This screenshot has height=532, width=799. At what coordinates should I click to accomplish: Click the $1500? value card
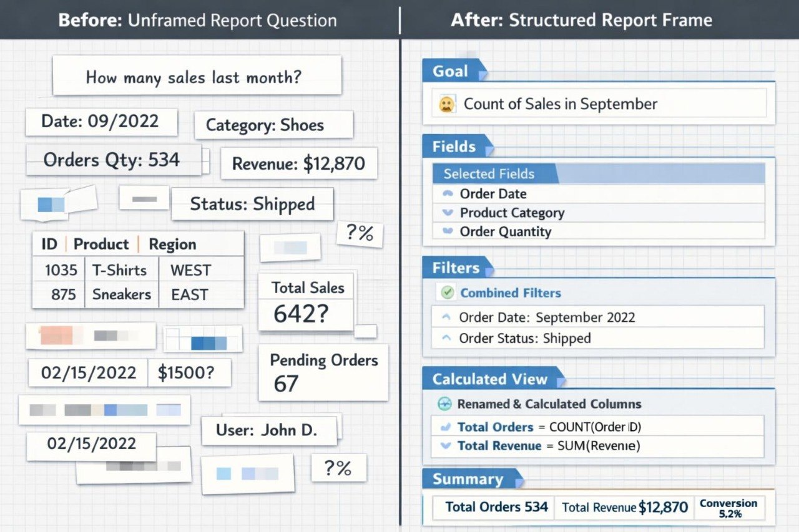click(189, 373)
